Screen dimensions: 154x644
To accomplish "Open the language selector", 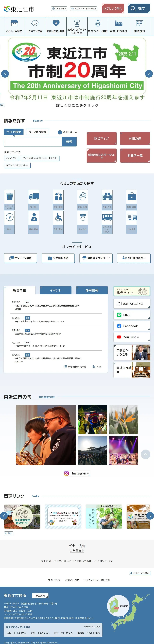I will click(x=59, y=9).
